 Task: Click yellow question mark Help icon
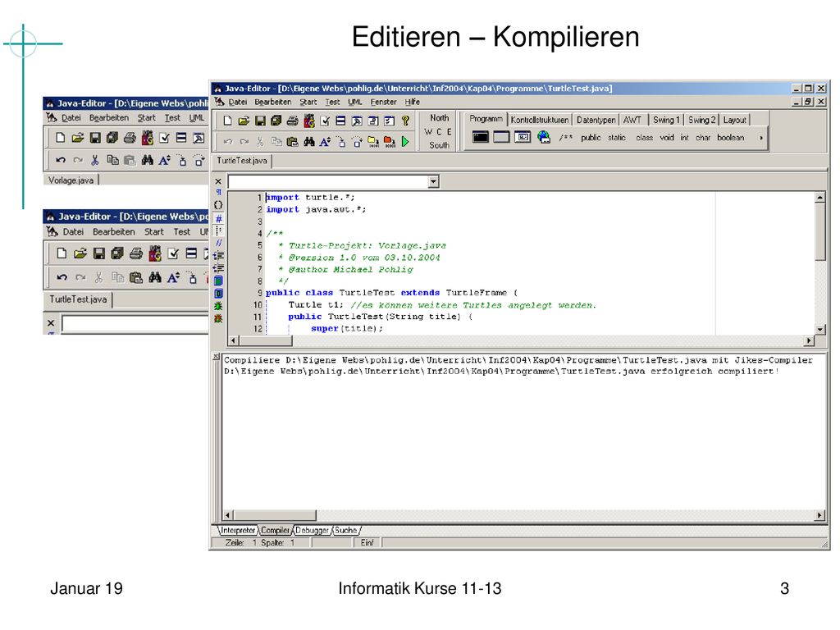[x=405, y=121]
